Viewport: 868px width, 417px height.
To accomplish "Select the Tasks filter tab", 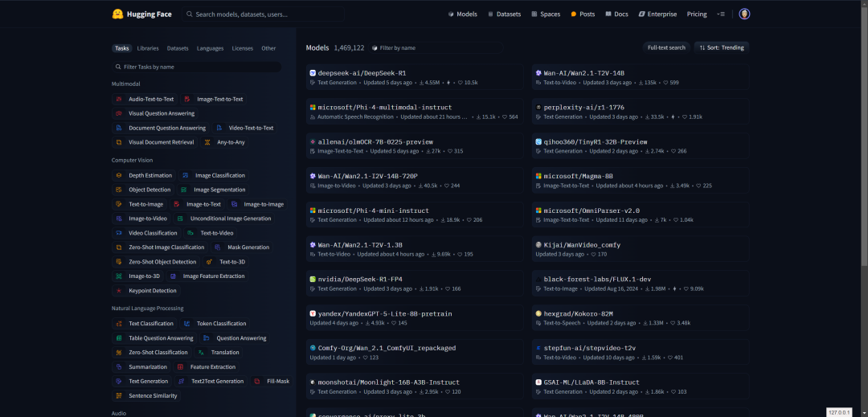I will (122, 48).
